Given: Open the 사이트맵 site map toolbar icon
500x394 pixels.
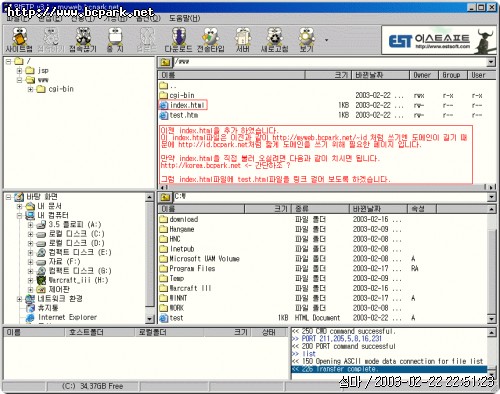Looking at the screenshot, I should (x=19, y=40).
